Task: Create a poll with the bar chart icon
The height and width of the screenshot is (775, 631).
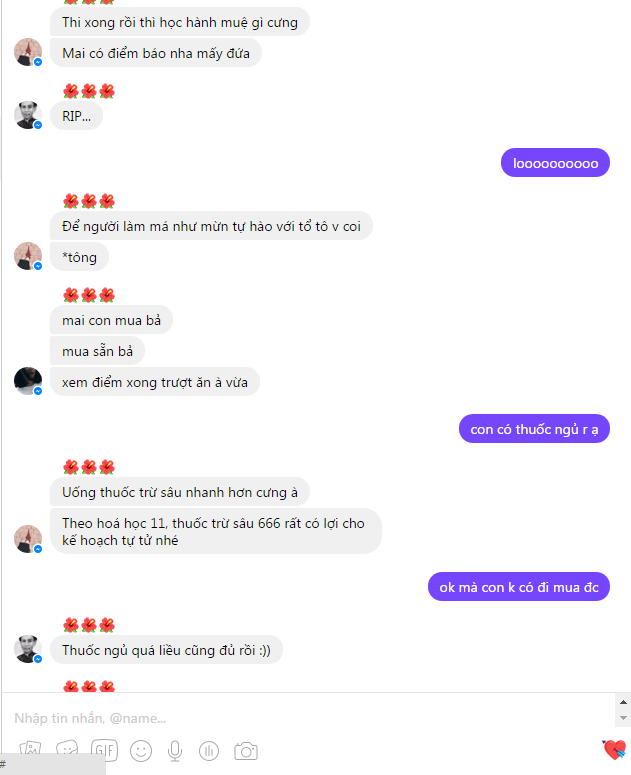Action: tap(209, 751)
